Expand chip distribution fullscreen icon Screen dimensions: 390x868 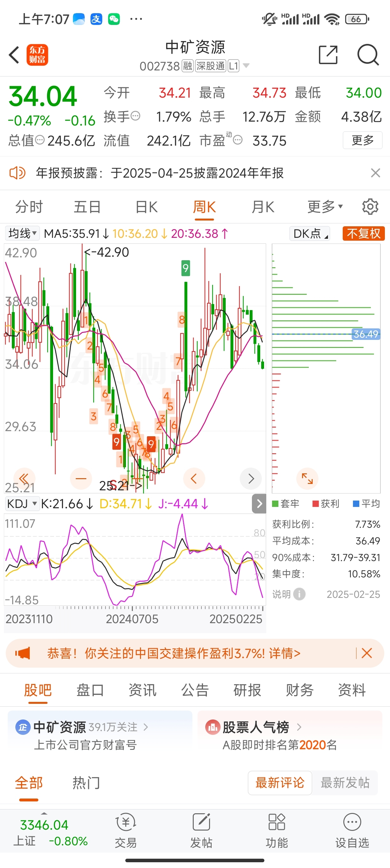pyautogui.click(x=307, y=478)
